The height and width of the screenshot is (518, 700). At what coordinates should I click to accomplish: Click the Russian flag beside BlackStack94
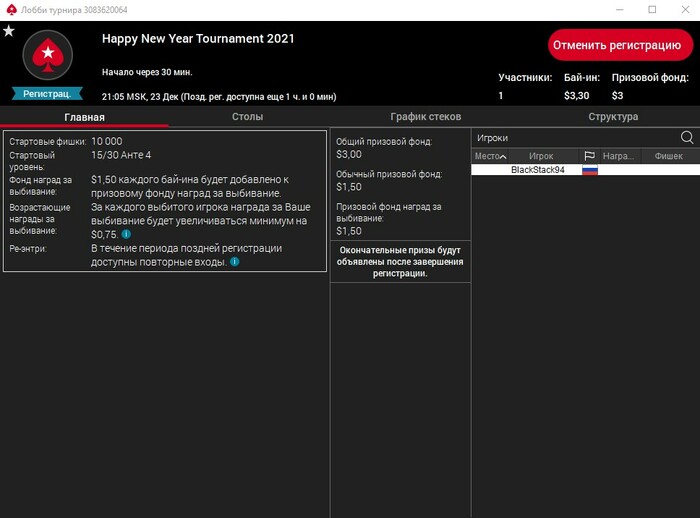[x=590, y=170]
